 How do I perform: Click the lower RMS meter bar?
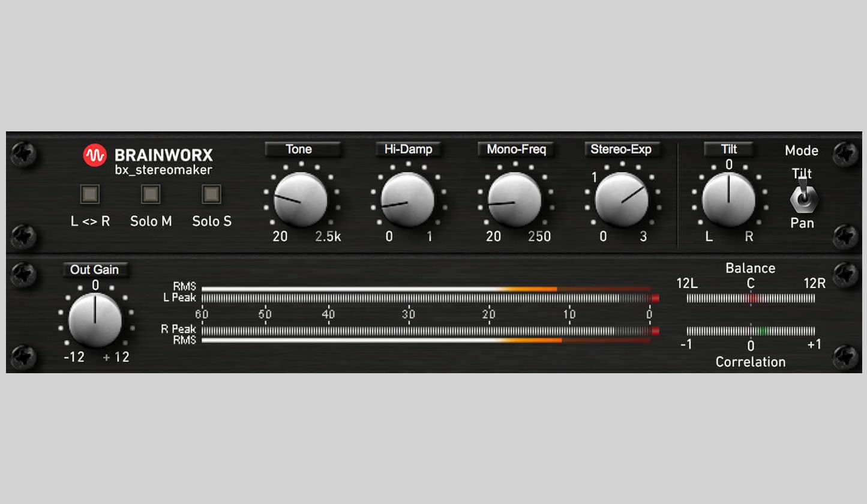coord(426,340)
